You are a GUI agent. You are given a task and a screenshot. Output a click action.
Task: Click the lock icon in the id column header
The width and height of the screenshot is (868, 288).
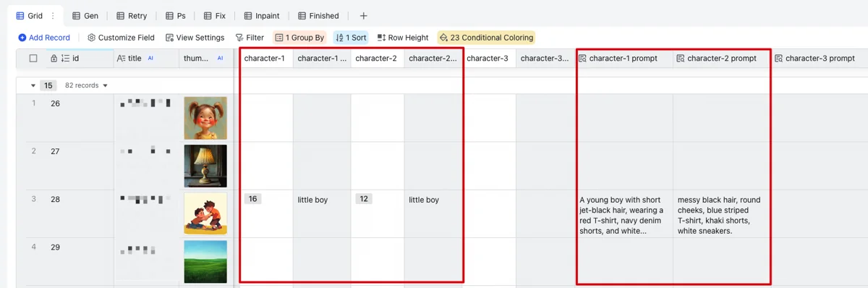point(54,58)
